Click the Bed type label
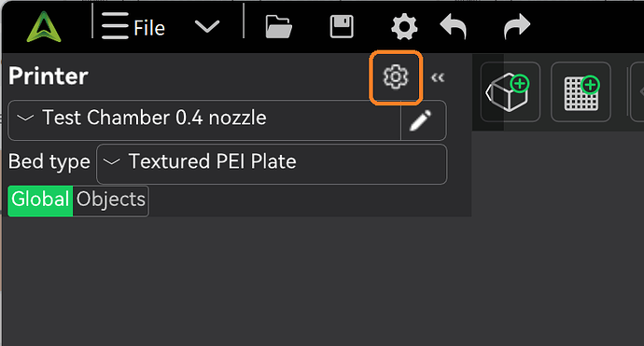Viewport: 644px width, 346px height. tap(49, 161)
